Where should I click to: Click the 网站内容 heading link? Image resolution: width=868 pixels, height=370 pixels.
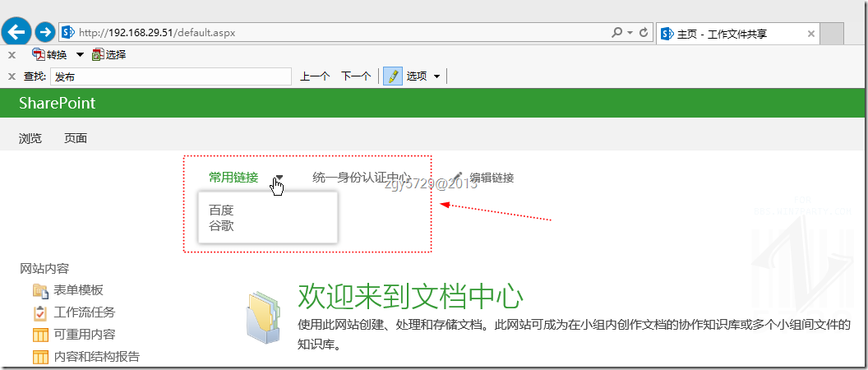coord(44,269)
